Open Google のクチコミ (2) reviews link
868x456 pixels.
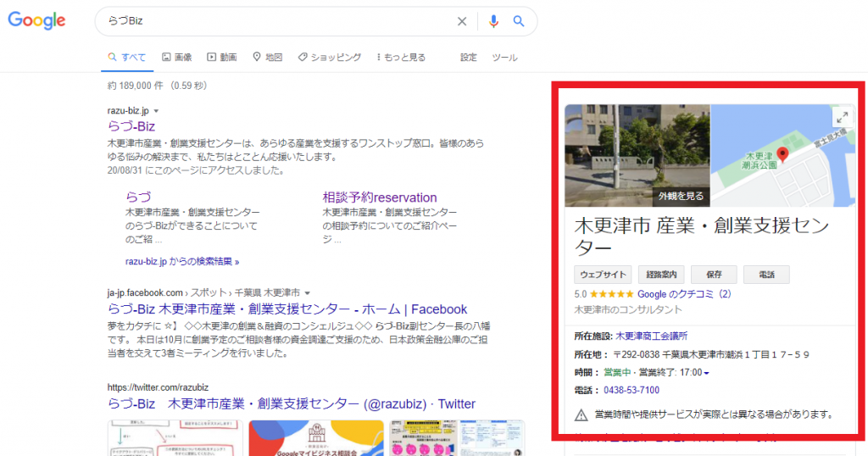(x=684, y=294)
